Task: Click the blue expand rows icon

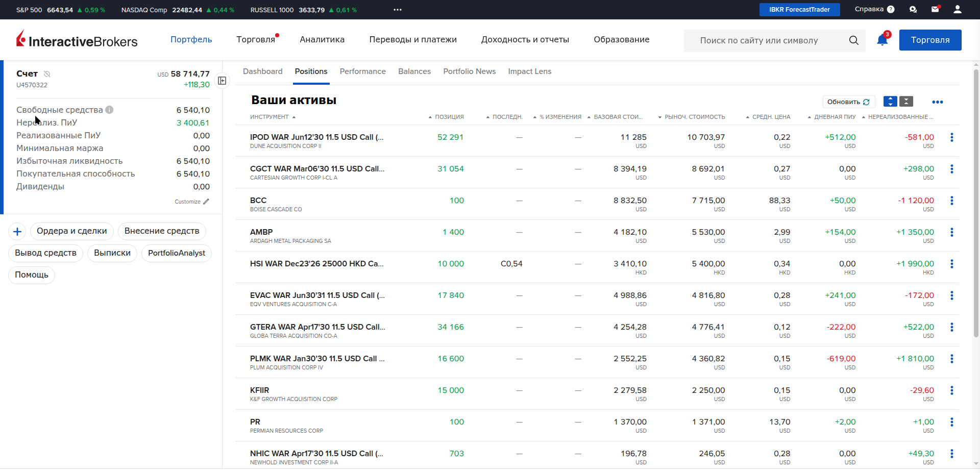Action: click(890, 102)
